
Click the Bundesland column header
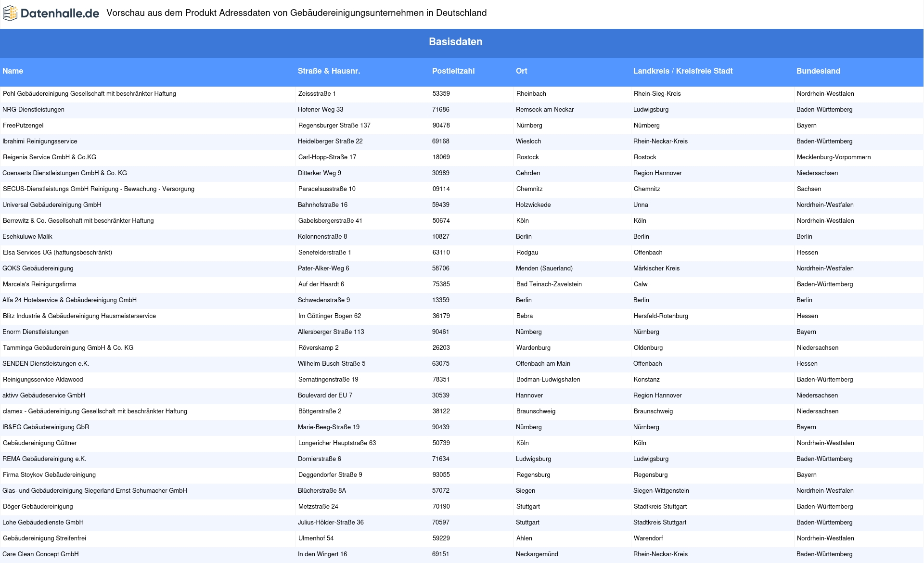click(818, 71)
